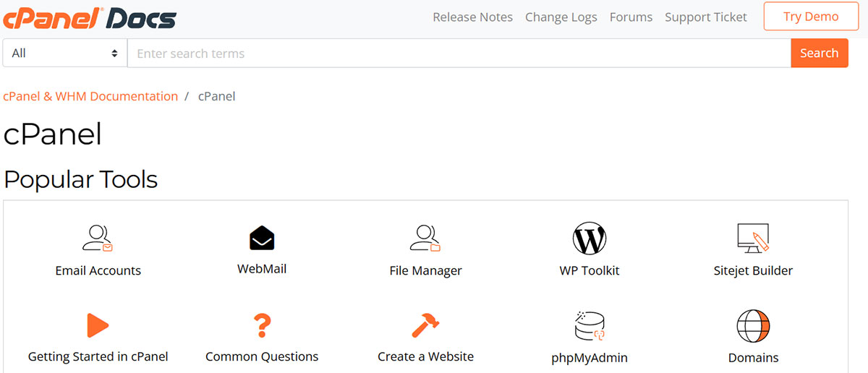Open the Common Questions text link

(x=262, y=356)
